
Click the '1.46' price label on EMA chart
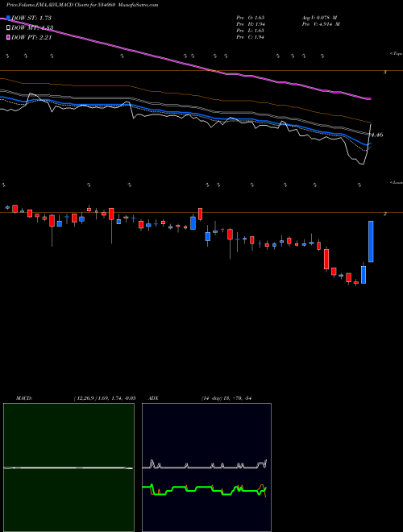tap(376, 135)
